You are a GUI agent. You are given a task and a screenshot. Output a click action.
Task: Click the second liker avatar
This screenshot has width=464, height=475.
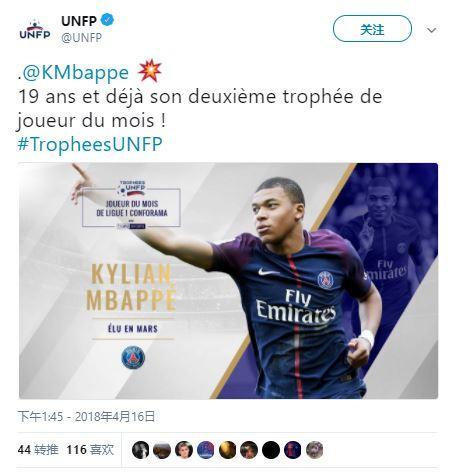pyautogui.click(x=162, y=450)
